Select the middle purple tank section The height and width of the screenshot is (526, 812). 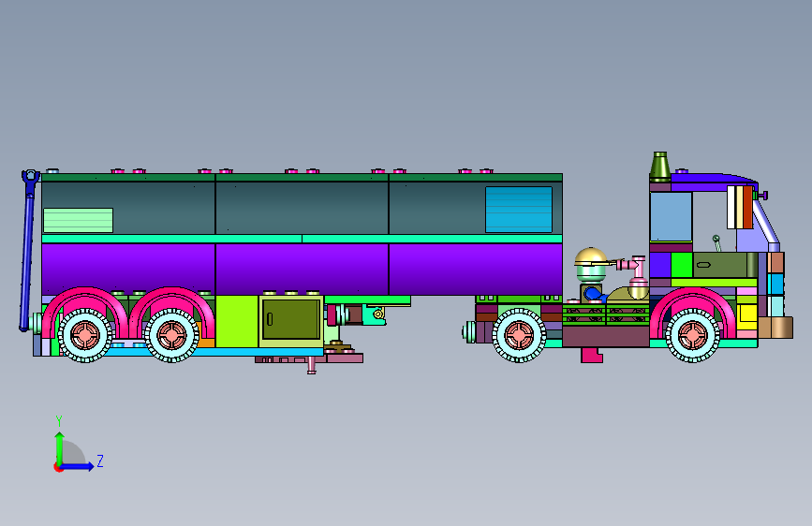(x=302, y=270)
